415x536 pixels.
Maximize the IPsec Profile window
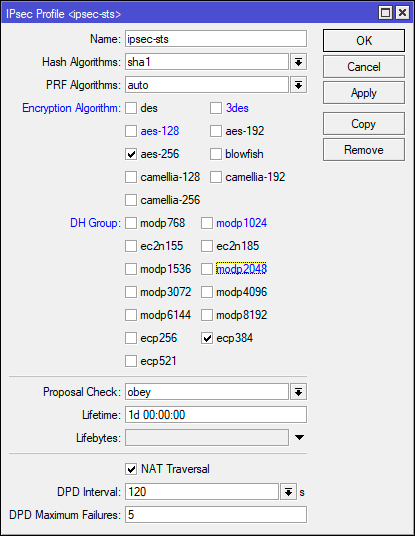coord(385,13)
